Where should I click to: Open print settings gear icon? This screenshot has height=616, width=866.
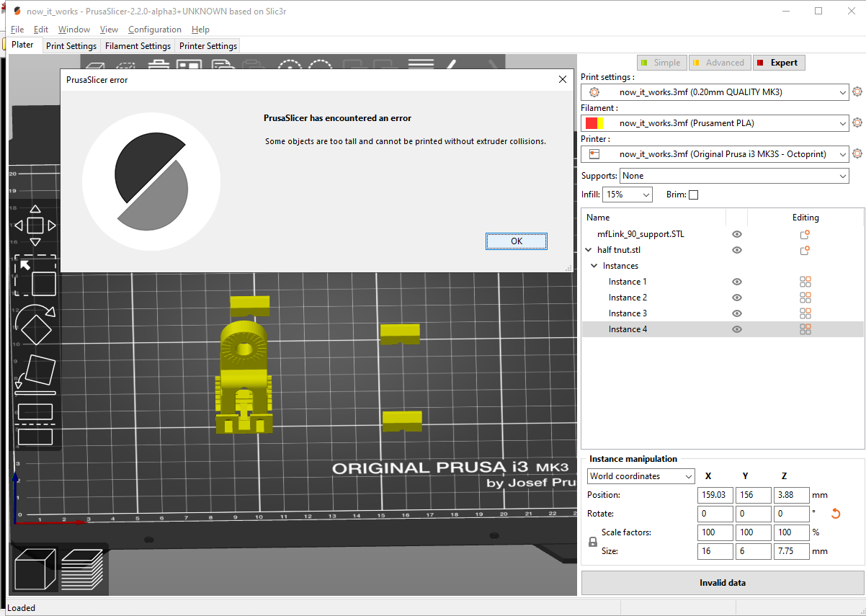pyautogui.click(x=857, y=92)
